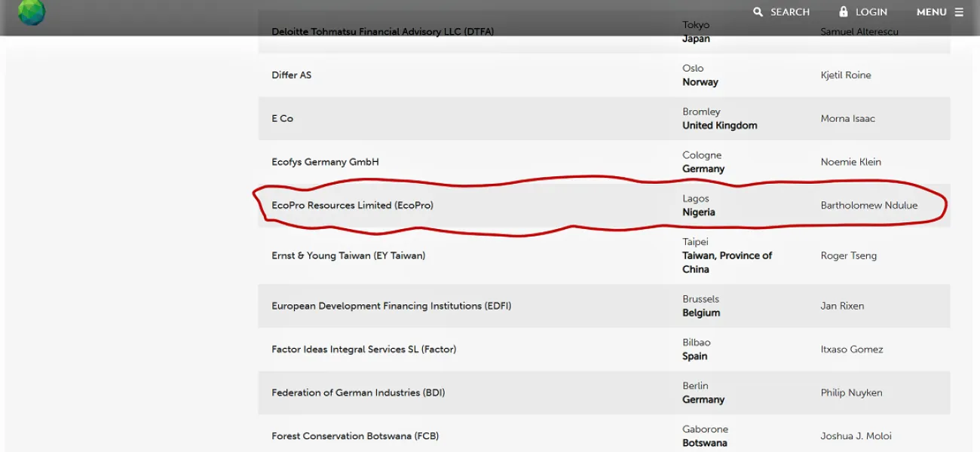Select Ernst & Young Taiwan (EY Taiwan)

click(x=350, y=255)
